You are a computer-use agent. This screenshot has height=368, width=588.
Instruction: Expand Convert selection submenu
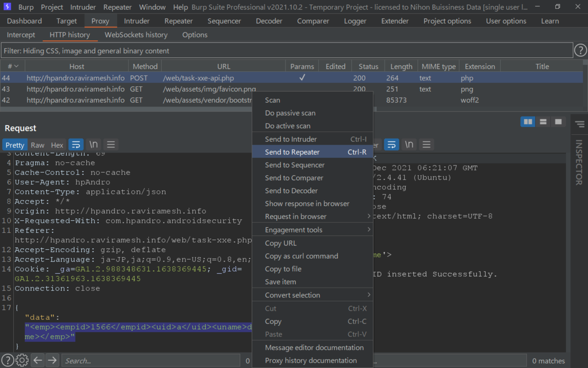click(x=312, y=295)
